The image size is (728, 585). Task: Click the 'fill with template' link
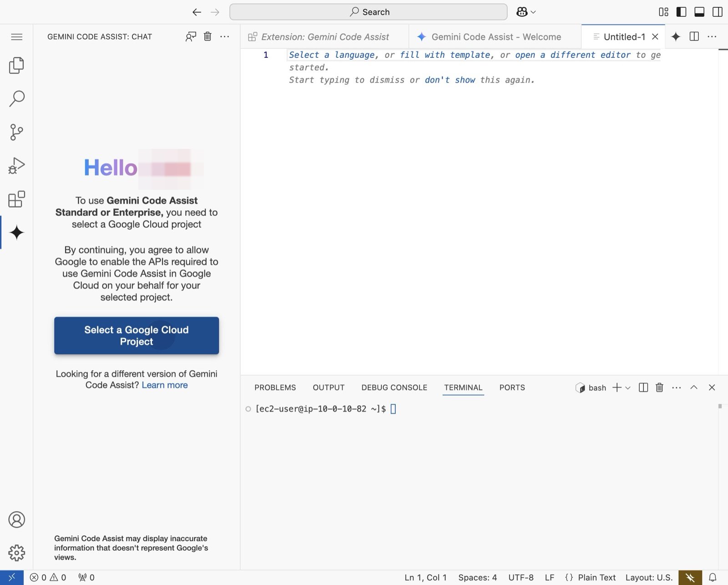pos(445,55)
